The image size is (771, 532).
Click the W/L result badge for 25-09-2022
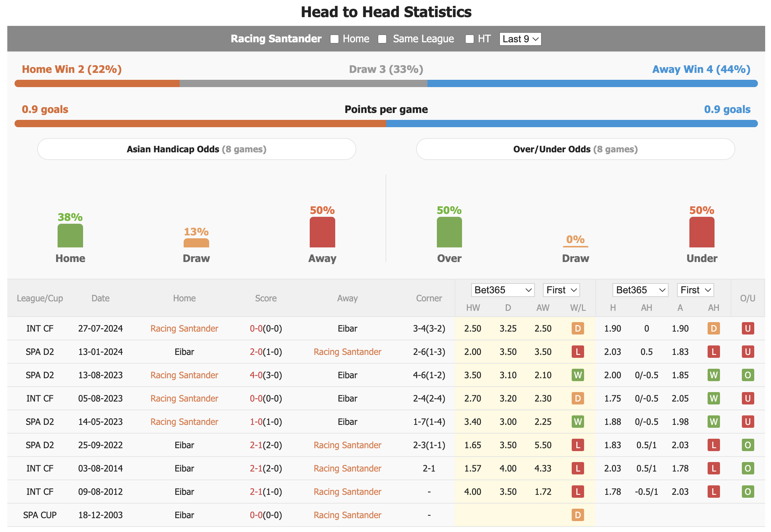578,445
